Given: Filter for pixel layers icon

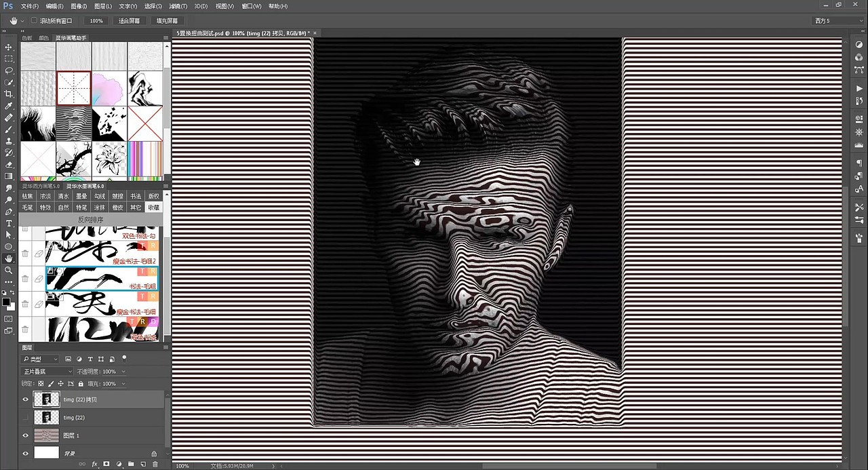Looking at the screenshot, I should click(x=68, y=359).
